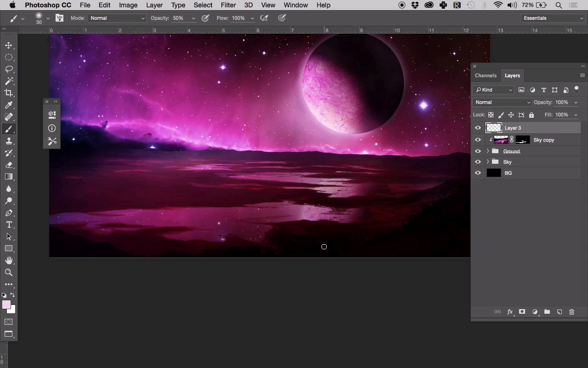Select the Type tool
The image size is (588, 368).
[9, 224]
